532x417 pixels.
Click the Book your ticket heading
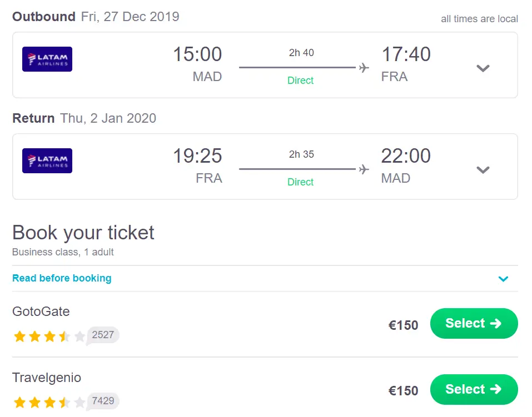pyautogui.click(x=83, y=233)
